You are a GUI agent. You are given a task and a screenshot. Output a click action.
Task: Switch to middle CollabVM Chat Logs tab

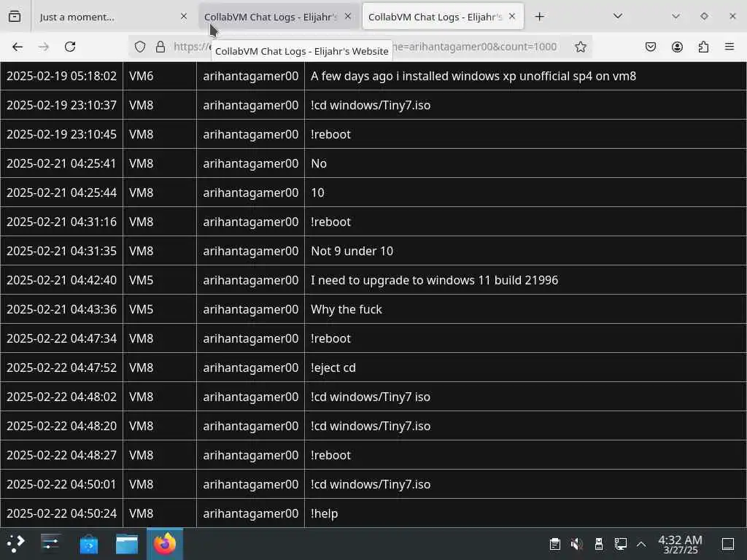pos(278,17)
